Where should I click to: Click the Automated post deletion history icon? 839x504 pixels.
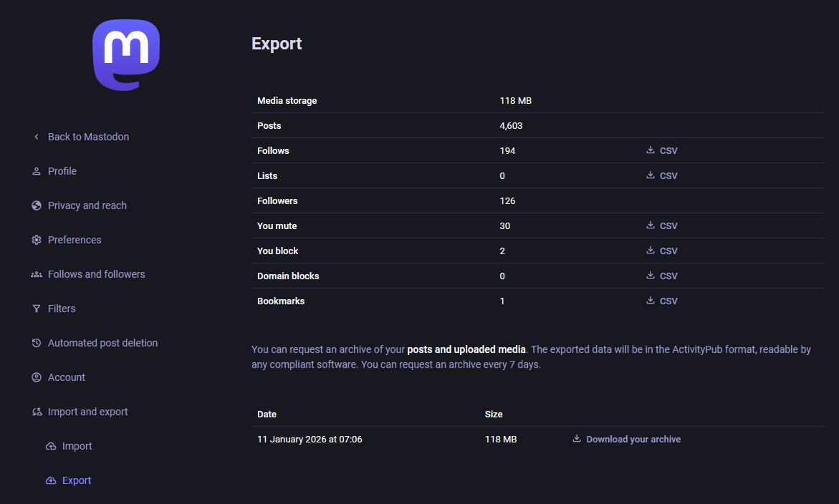click(x=37, y=343)
